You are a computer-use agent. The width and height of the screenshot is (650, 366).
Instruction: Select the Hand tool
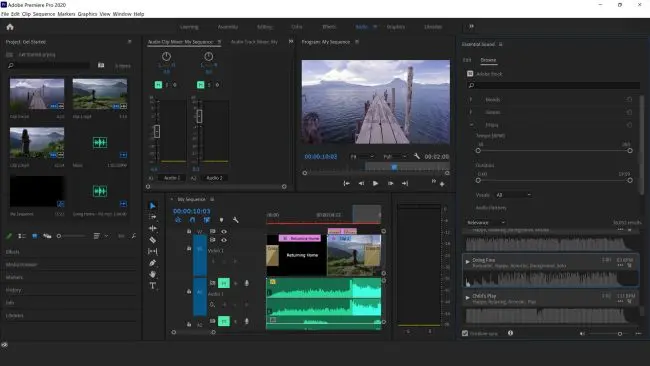tap(153, 274)
